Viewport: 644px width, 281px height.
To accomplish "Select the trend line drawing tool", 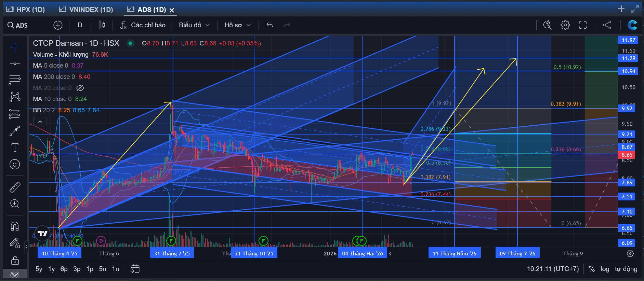I will (x=15, y=64).
